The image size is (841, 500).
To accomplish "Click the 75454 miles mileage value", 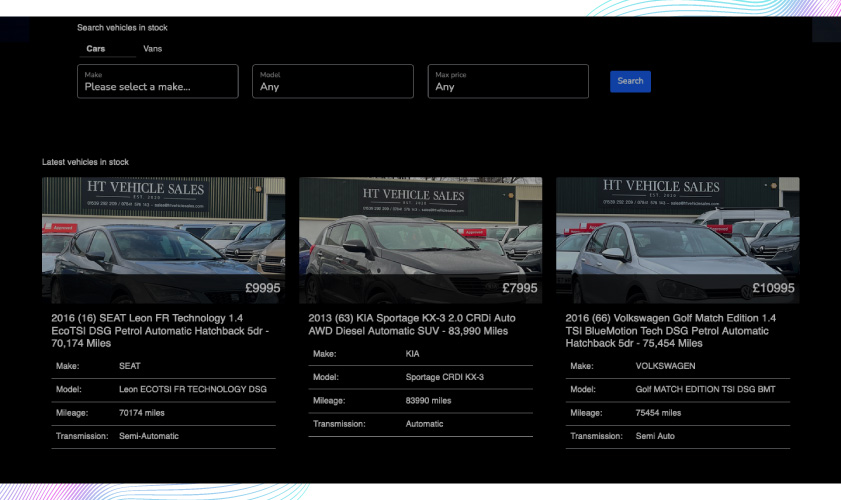I will (x=658, y=413).
